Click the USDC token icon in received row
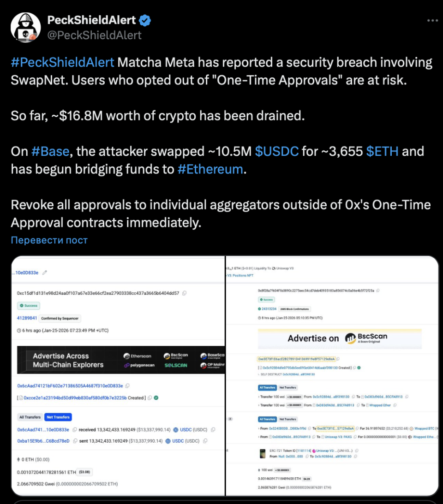The image size is (443, 504). 176,430
